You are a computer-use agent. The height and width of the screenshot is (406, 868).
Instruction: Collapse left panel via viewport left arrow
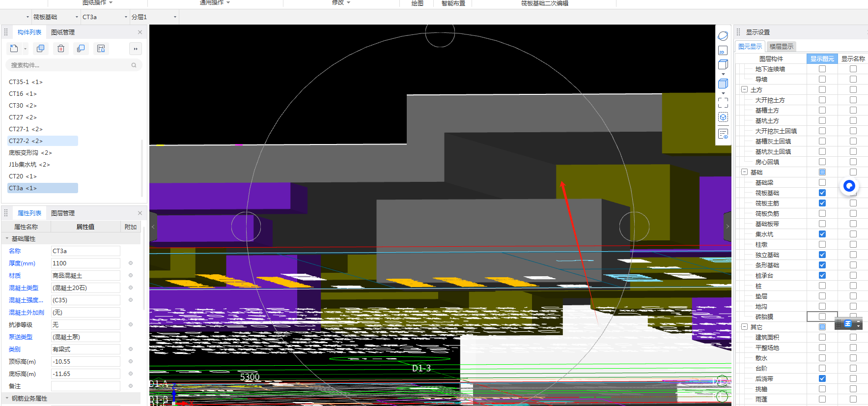click(x=153, y=227)
